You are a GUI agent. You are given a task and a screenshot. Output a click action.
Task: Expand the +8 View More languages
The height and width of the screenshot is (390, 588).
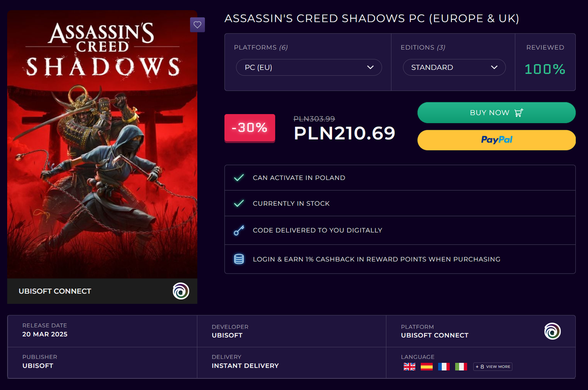click(x=492, y=367)
